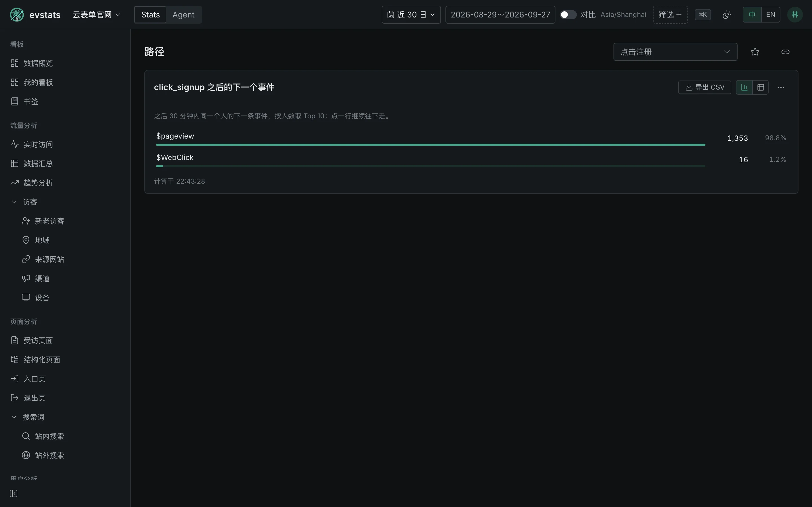Viewport: 812px width, 507px height.
Task: Switch to the Agent tab
Action: coord(183,15)
